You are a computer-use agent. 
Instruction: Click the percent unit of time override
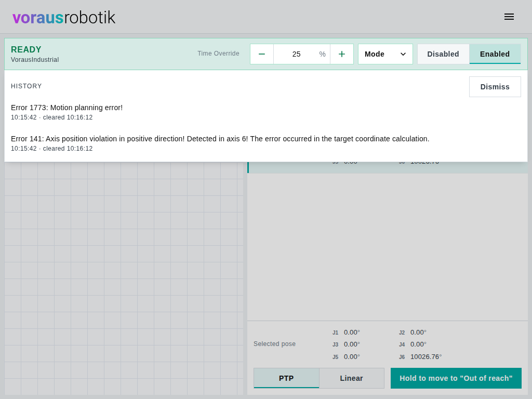[322, 54]
